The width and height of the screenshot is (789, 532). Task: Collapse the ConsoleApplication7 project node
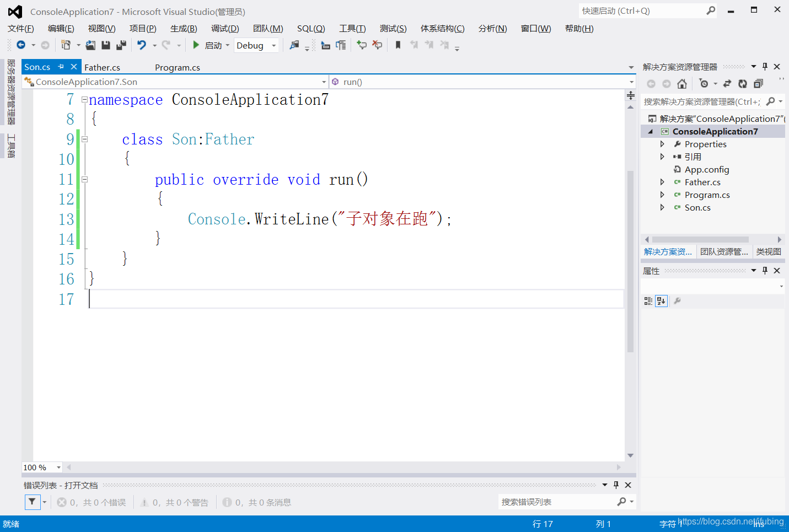[x=651, y=131]
